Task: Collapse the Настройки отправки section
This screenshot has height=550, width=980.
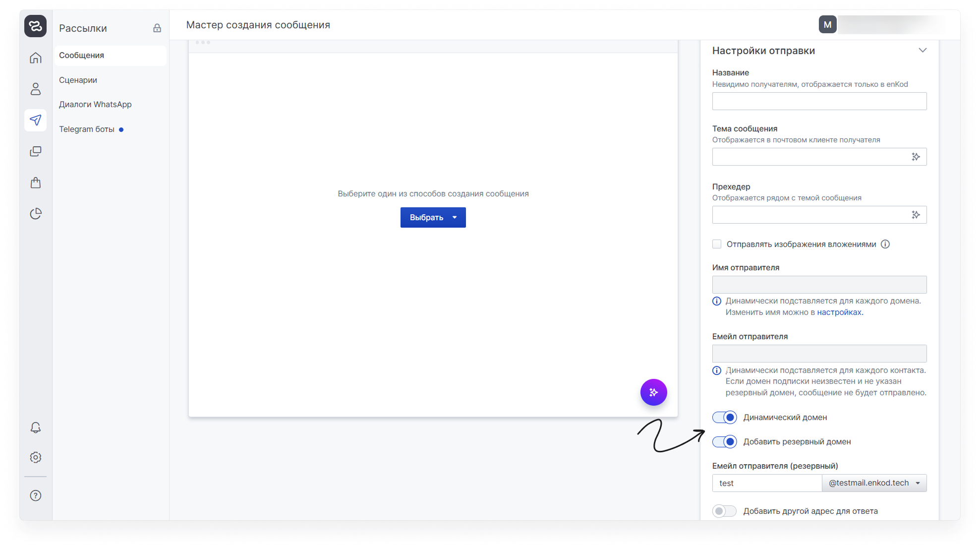Action: tap(922, 51)
